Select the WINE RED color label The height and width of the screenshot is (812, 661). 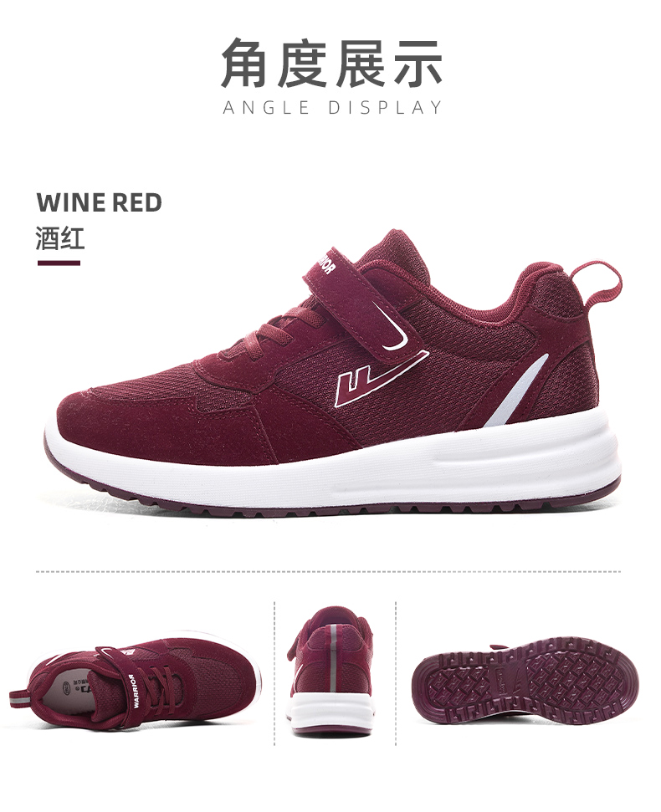(x=99, y=202)
